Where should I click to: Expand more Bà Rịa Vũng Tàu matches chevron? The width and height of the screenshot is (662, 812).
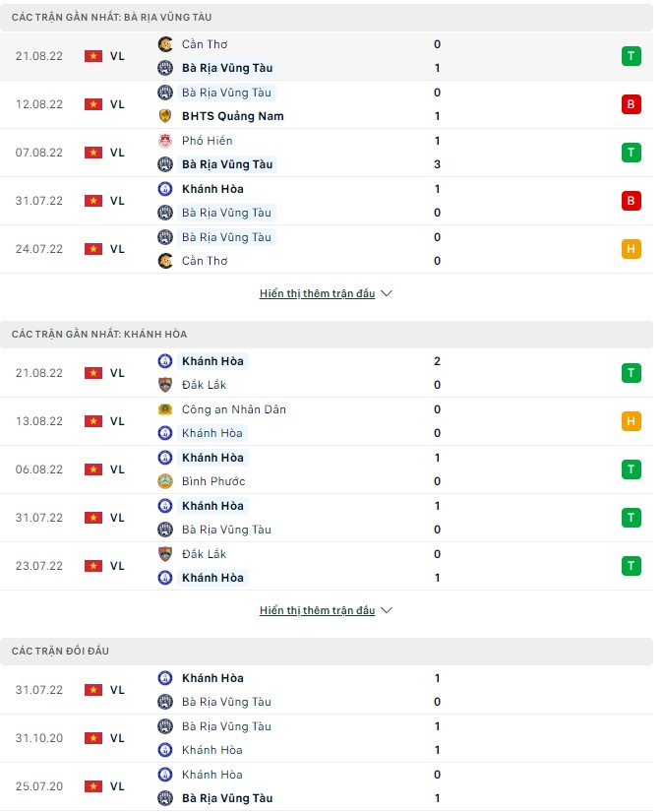click(387, 293)
